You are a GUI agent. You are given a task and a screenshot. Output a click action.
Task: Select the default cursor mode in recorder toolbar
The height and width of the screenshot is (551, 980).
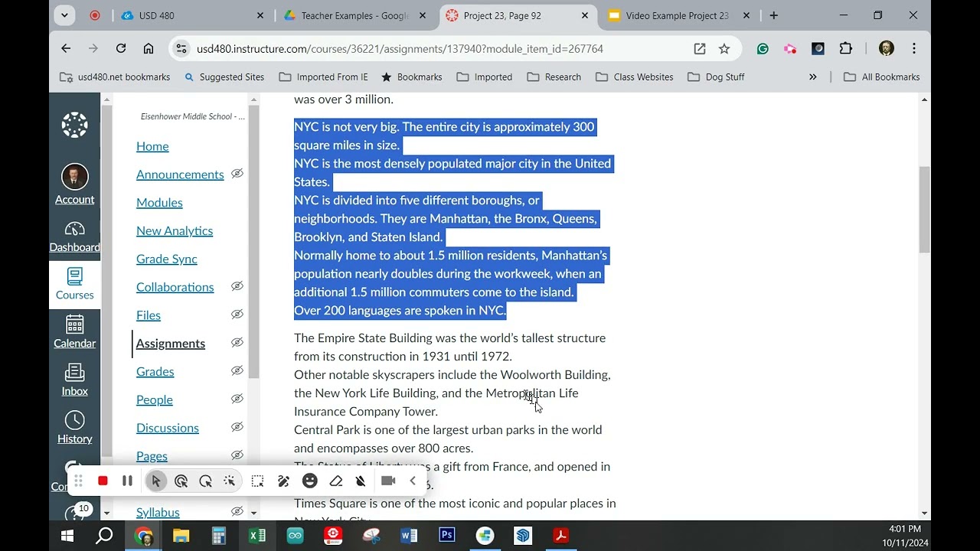pyautogui.click(x=156, y=481)
